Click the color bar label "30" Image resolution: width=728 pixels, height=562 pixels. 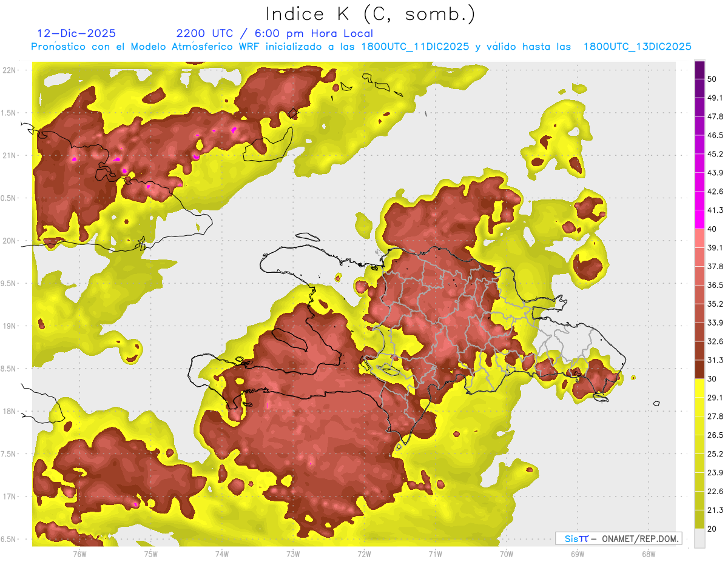coord(712,379)
